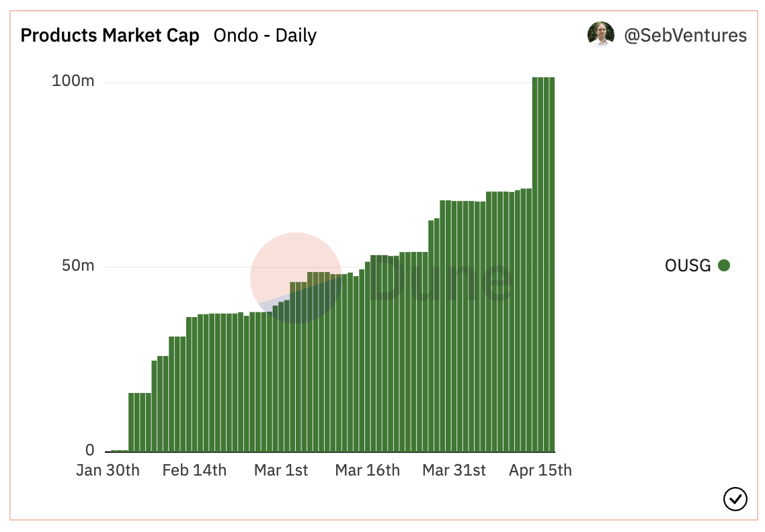
Task: Click the SebVentures profile avatar
Action: pos(600,35)
